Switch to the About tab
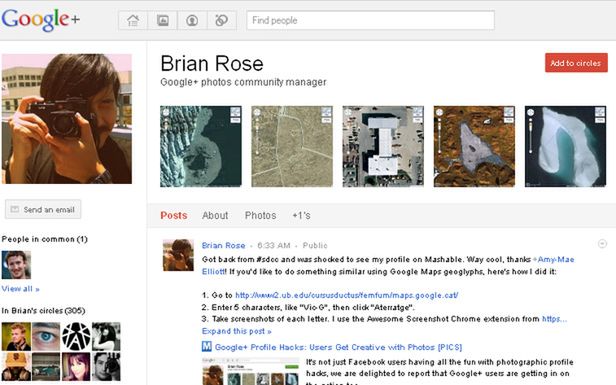This screenshot has width=616, height=385. click(x=215, y=215)
